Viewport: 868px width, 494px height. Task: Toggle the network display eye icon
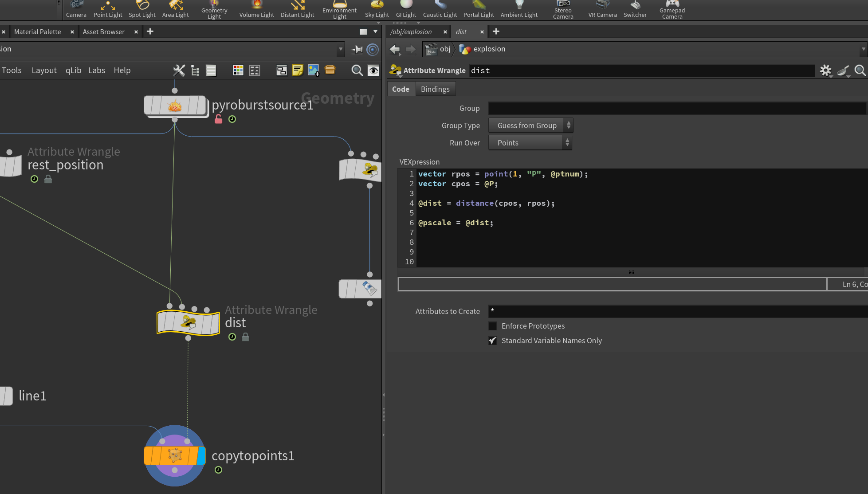pos(373,71)
